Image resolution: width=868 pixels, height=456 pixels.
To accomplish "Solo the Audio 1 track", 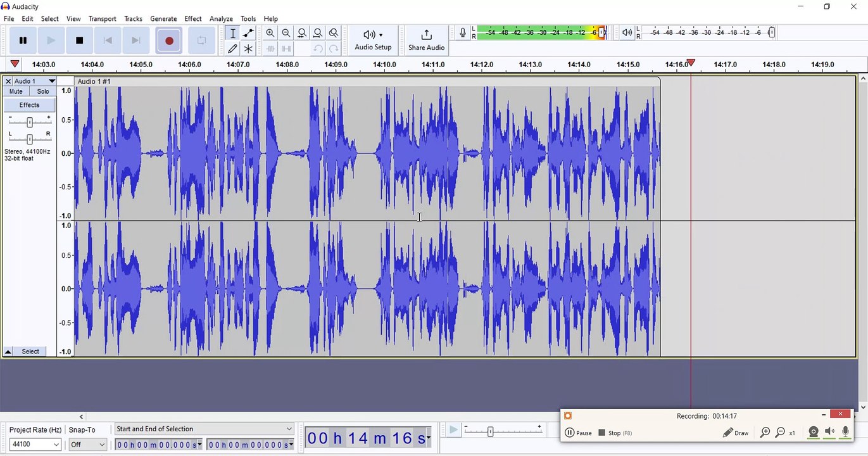I will click(43, 92).
